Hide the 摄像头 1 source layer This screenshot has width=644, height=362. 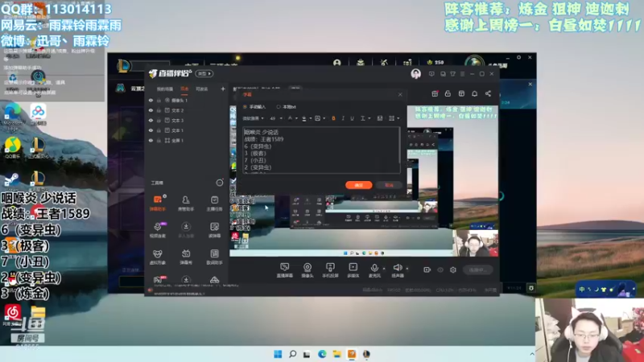pos(151,100)
